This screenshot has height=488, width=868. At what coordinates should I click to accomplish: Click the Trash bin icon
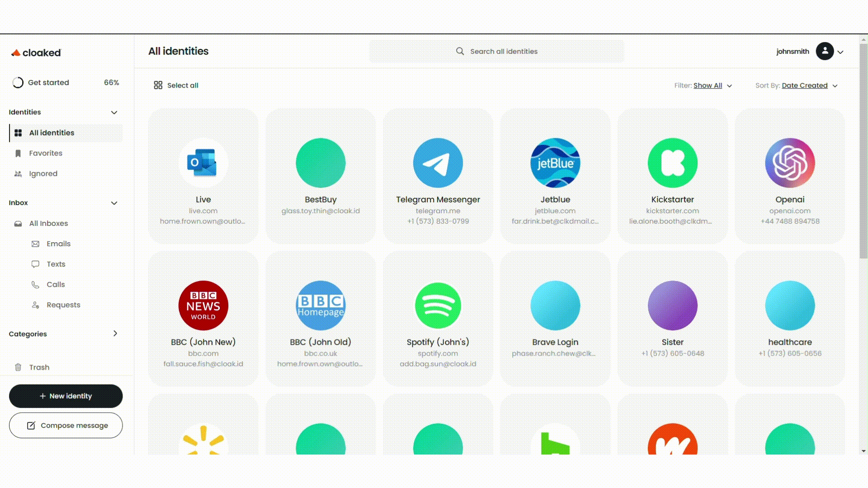18,367
